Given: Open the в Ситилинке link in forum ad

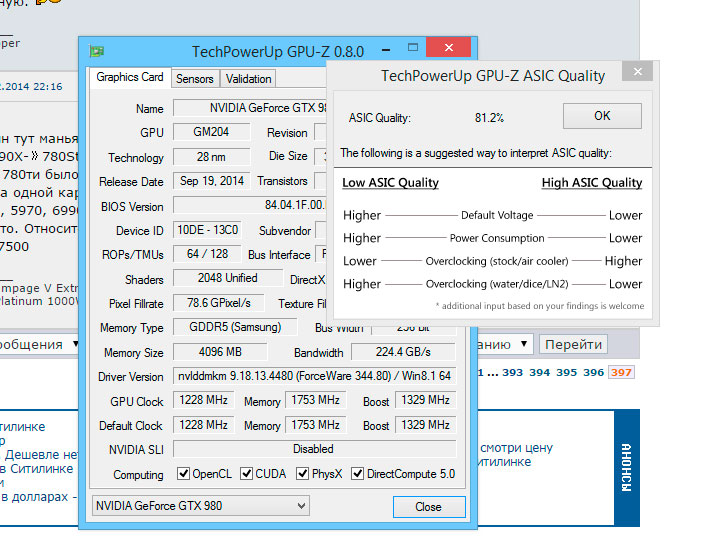Looking at the screenshot, I should 37,469.
